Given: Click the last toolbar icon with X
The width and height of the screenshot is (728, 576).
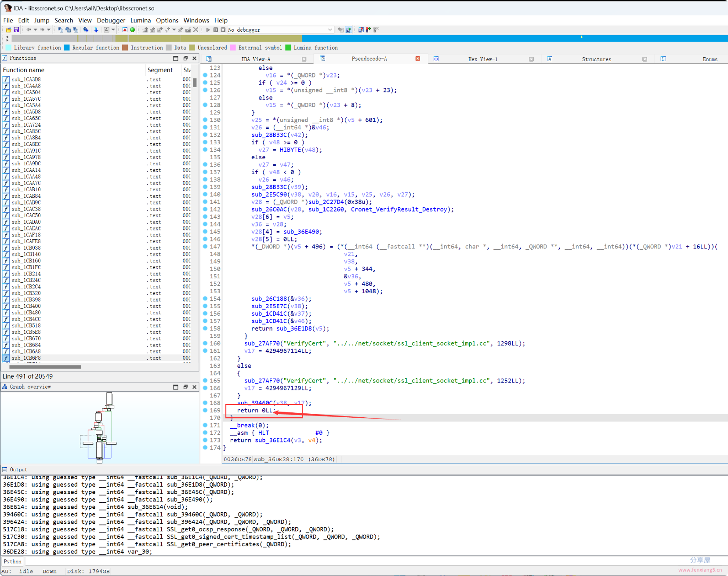Looking at the screenshot, I should (376, 30).
